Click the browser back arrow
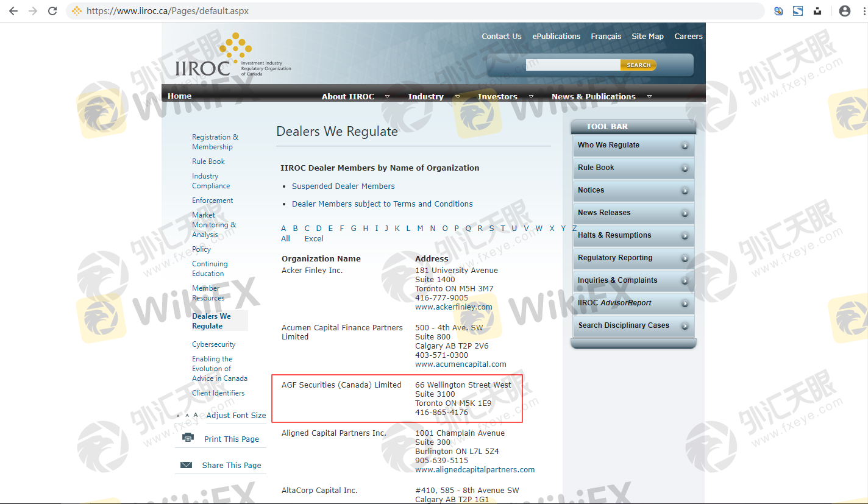Screen dimensions: 868x504 coord(13,11)
